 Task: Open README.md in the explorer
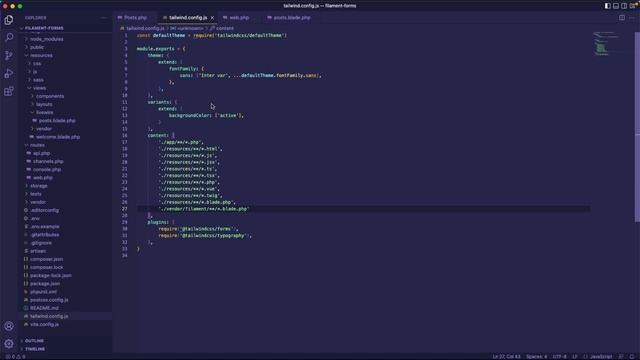(x=44, y=308)
